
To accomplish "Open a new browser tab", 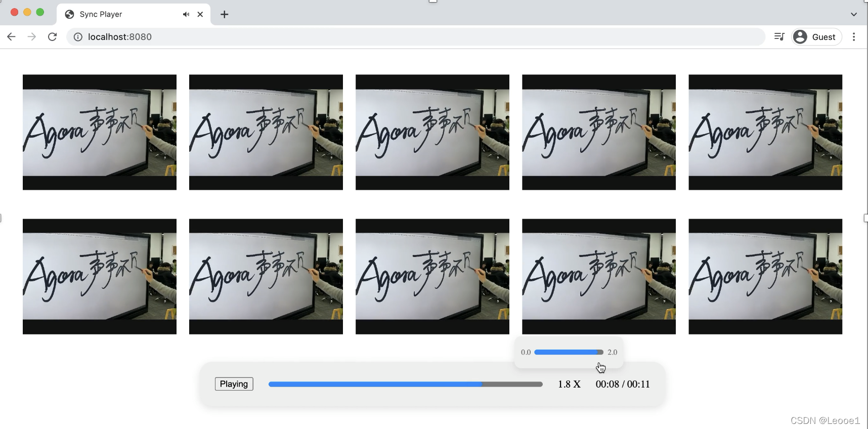I will (225, 14).
